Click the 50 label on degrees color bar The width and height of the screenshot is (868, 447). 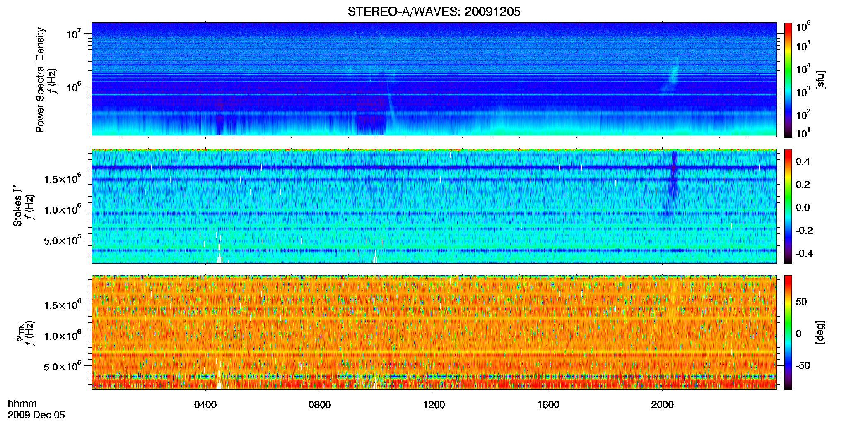(x=801, y=302)
